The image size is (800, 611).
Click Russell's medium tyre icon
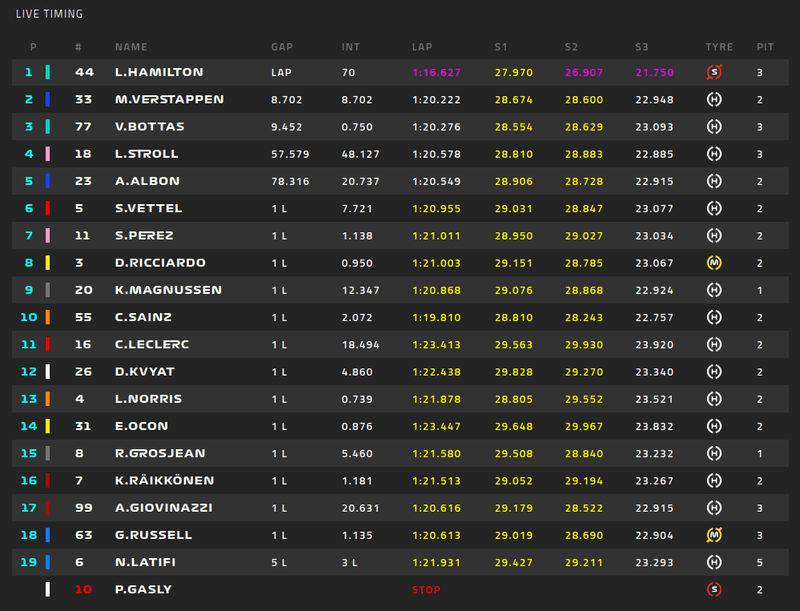[x=714, y=535]
